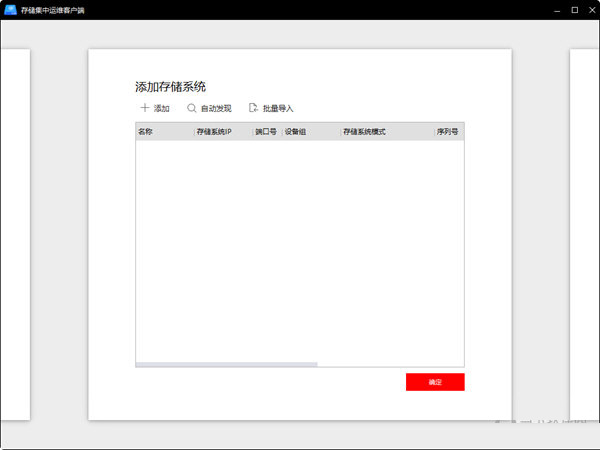The width and height of the screenshot is (600, 450).
Task: Click the 添加 label in the toolbar
Action: (161, 109)
